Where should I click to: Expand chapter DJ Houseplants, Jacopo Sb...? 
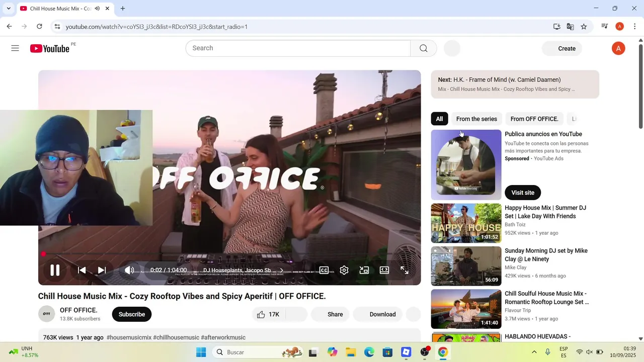pyautogui.click(x=244, y=270)
